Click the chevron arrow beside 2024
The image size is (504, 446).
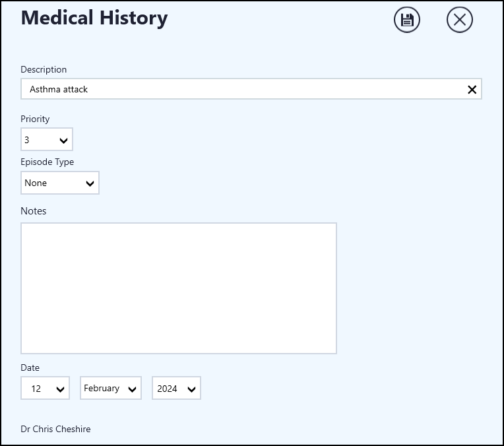(192, 389)
